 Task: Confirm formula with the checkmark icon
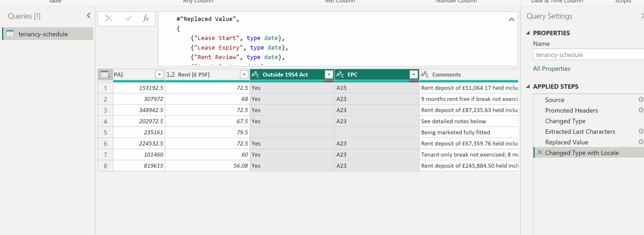129,18
